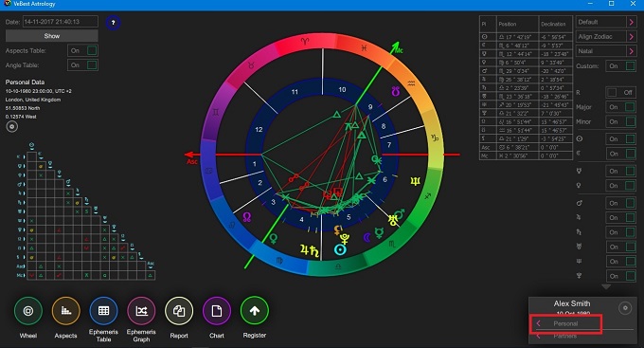Click the blue help question mark icon
Viewport: 644px width, 348px height.
tap(113, 23)
